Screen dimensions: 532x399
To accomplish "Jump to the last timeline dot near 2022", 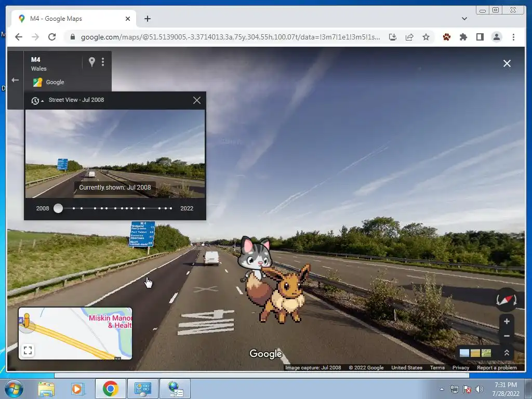I will pos(171,208).
